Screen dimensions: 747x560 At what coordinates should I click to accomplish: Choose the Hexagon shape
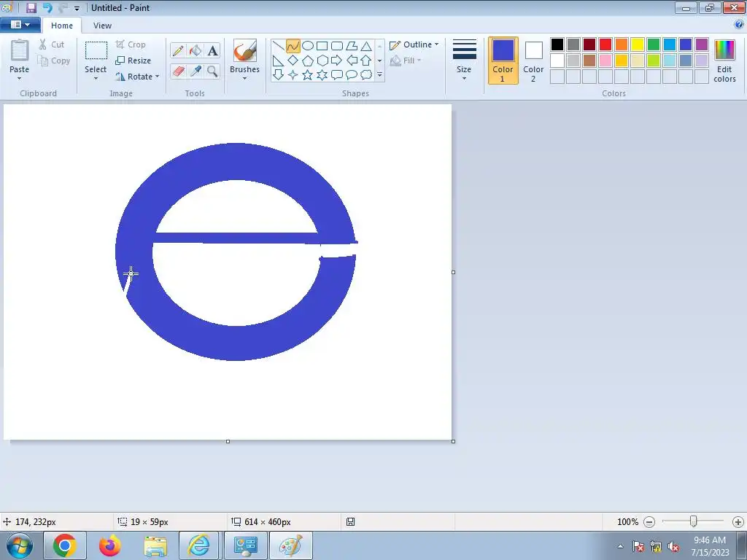click(322, 61)
